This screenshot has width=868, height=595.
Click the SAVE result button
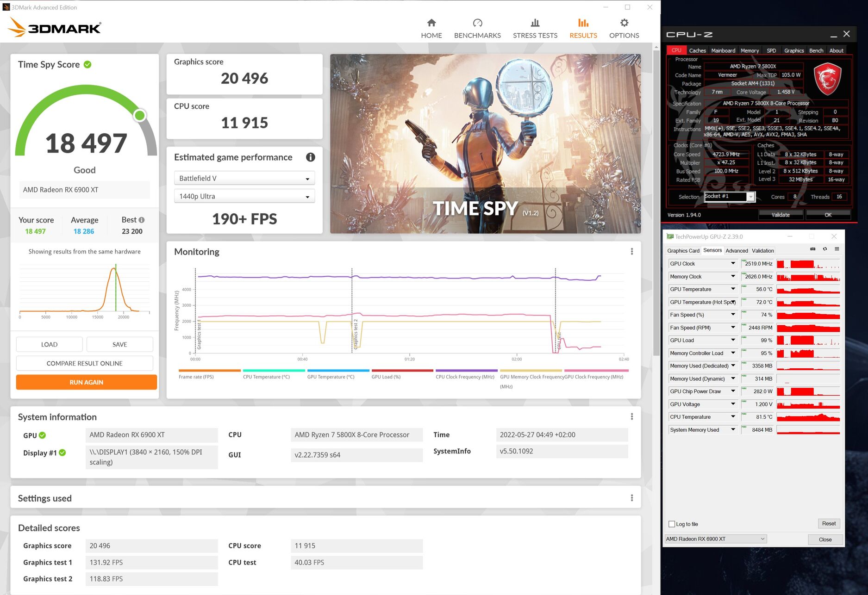click(119, 345)
